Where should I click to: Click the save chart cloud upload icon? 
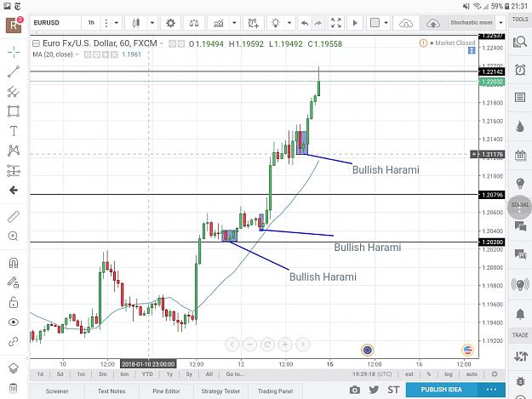(433, 23)
